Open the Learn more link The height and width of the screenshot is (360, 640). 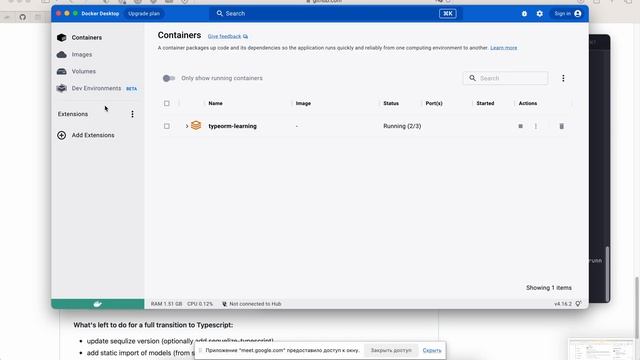503,48
